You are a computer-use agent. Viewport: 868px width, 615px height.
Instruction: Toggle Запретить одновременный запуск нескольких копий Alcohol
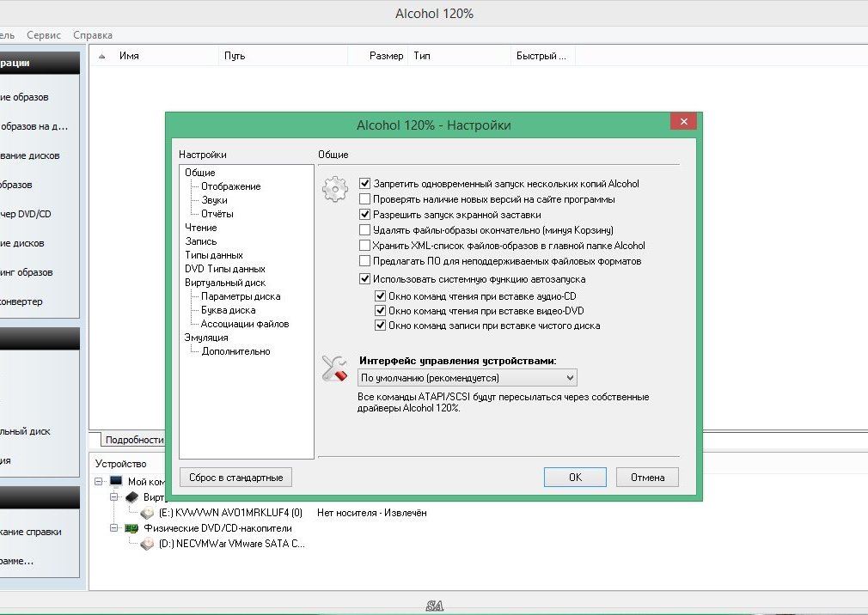coord(364,184)
